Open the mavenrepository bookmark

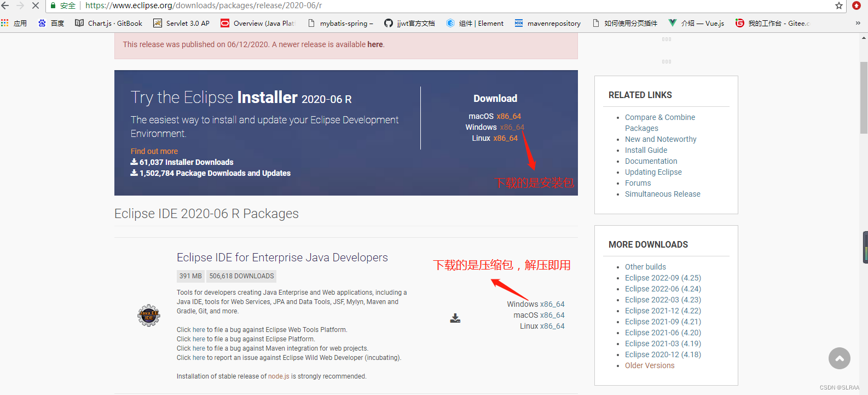[x=547, y=23]
